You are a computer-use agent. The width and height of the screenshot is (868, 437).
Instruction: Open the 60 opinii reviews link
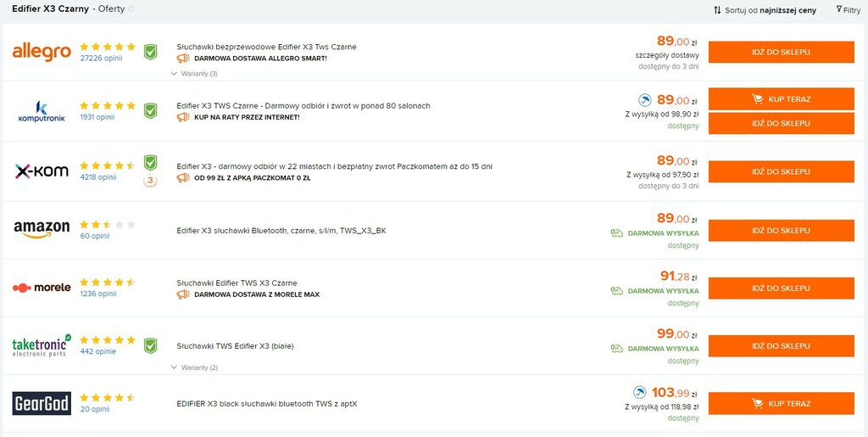pos(95,236)
